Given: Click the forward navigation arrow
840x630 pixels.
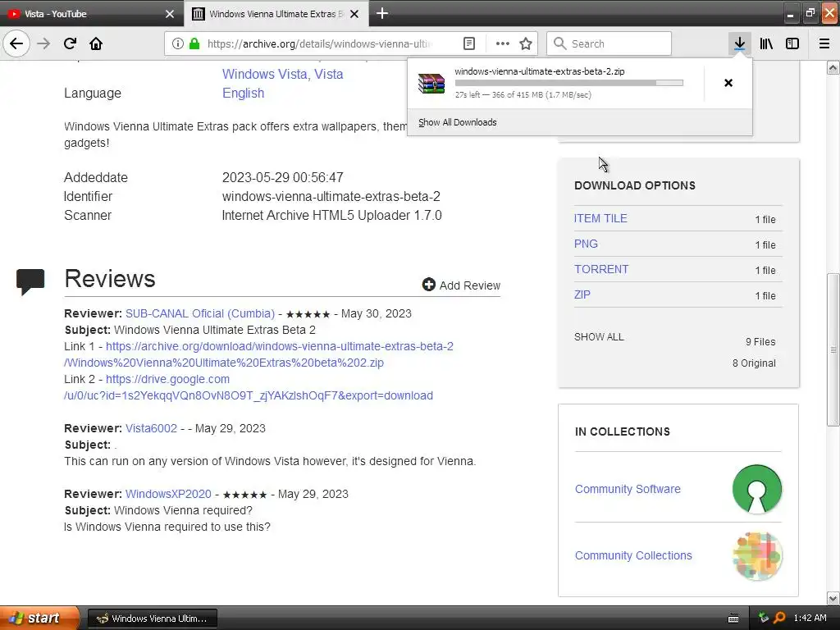Looking at the screenshot, I should [43, 43].
